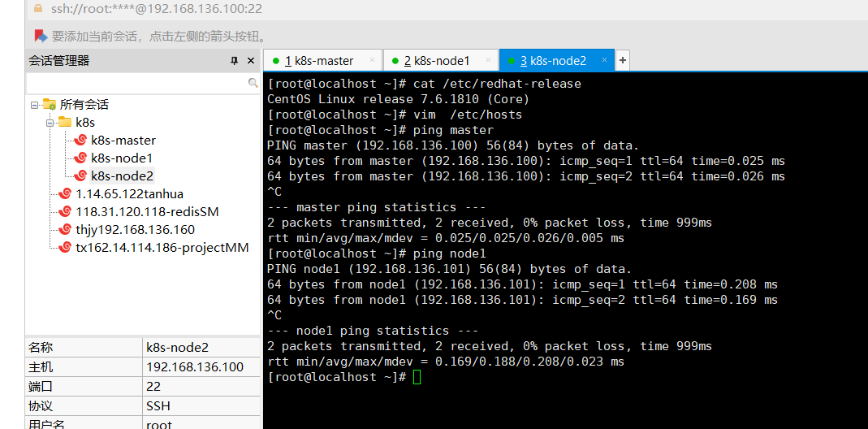Close the session manager panel
This screenshot has height=429, width=868.
251,61
